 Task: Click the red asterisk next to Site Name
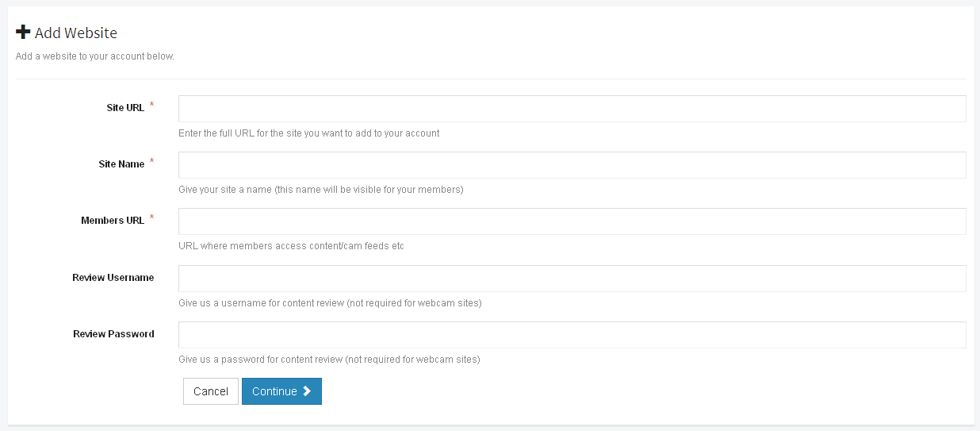[x=151, y=162]
